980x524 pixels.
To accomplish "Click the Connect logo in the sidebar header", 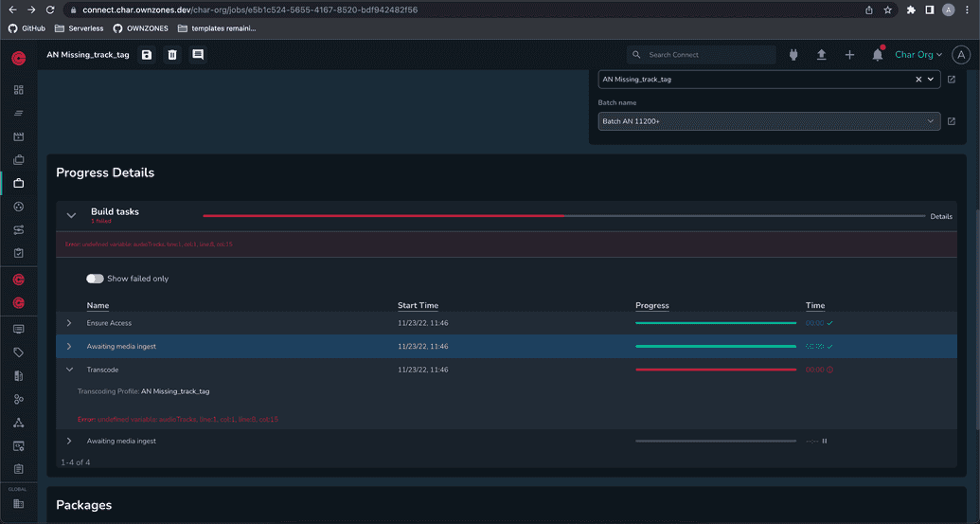I will (x=19, y=58).
